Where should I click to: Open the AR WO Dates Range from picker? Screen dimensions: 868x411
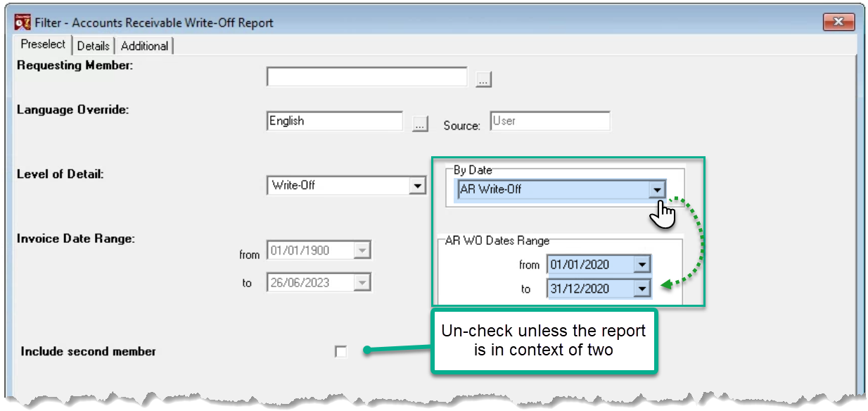[642, 265]
